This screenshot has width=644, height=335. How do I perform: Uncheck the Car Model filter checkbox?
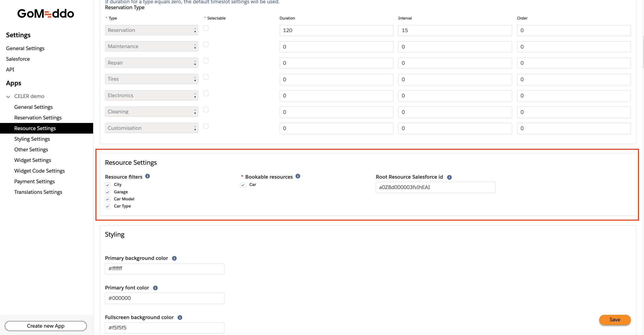(108, 199)
